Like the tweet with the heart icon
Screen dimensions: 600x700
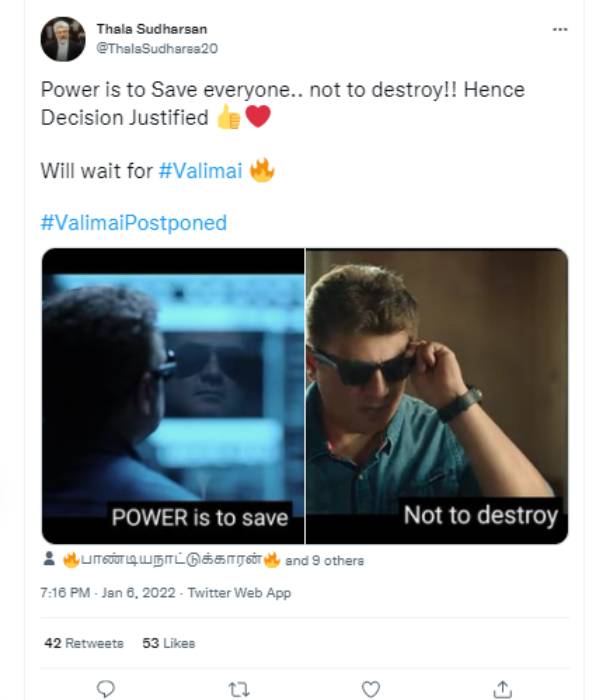pos(370,688)
